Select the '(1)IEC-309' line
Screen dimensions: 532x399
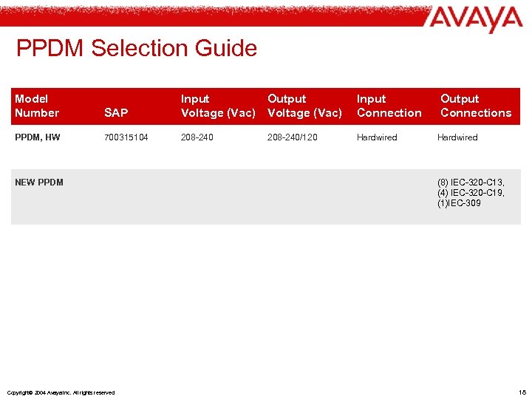coord(459,203)
